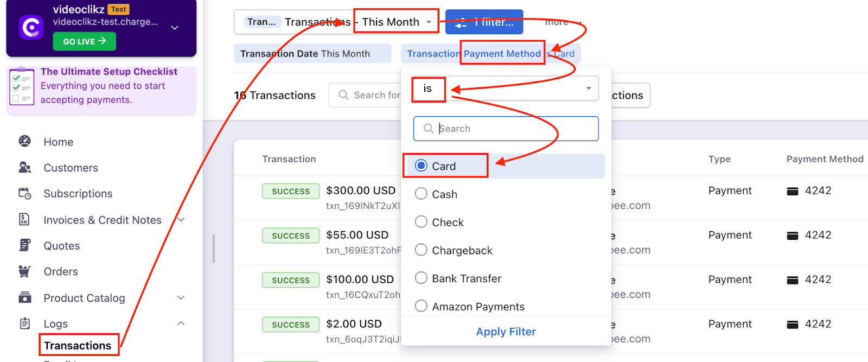Click the Orders cart icon
The image size is (868, 362).
(25, 271)
